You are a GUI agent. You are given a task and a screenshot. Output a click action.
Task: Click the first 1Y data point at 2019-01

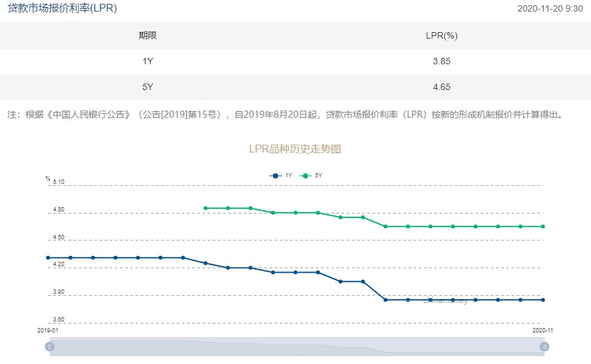point(48,258)
